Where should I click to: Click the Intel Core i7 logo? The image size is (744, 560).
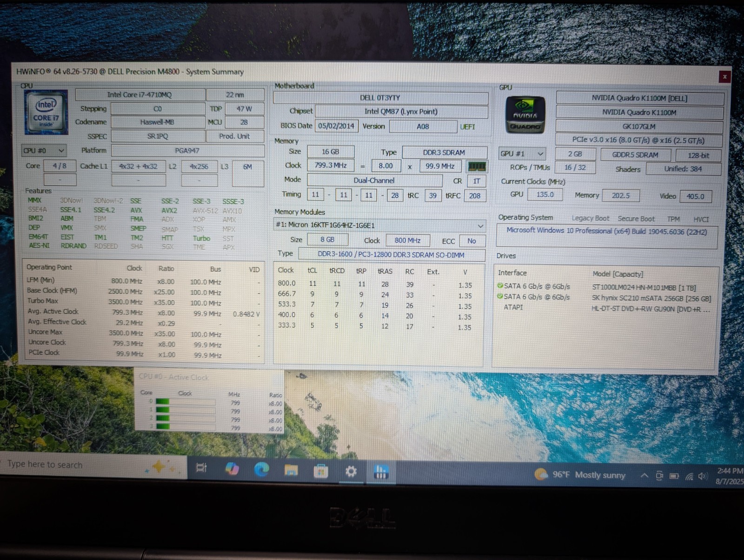click(46, 112)
